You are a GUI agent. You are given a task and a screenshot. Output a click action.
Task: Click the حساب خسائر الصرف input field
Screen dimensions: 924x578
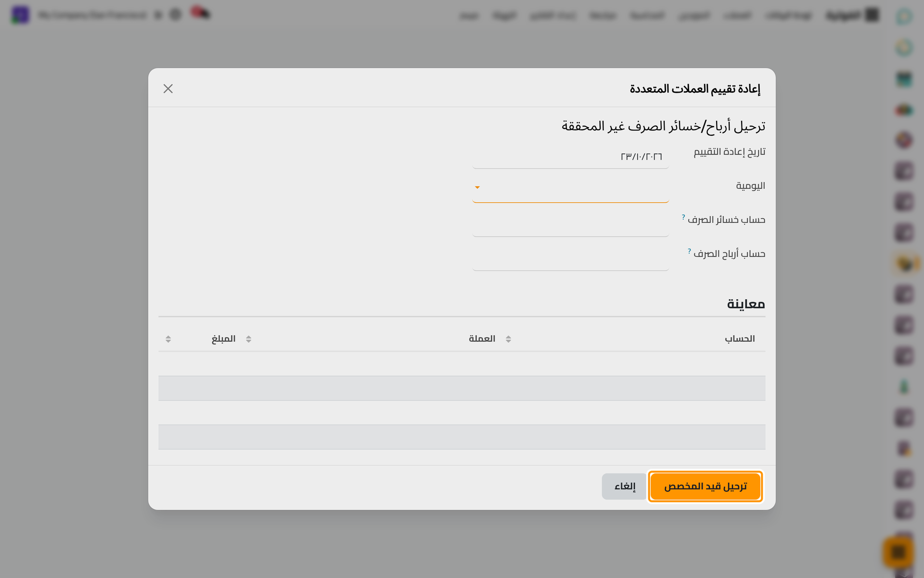(x=570, y=225)
